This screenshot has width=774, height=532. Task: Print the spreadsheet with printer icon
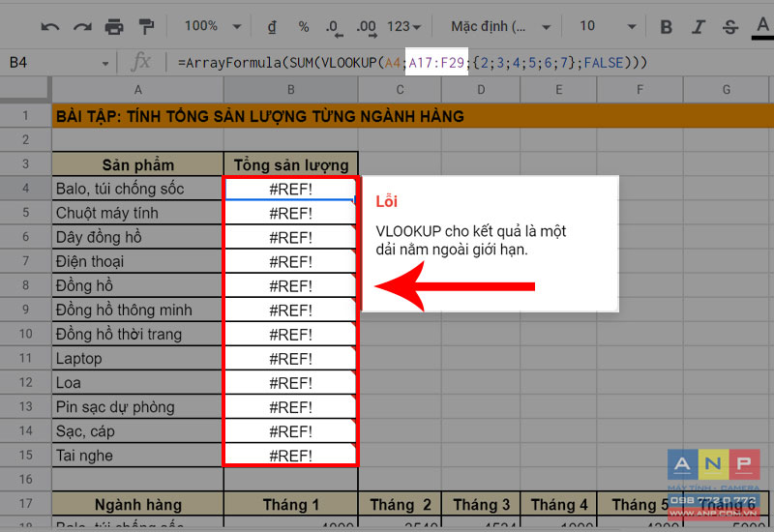[x=114, y=26]
